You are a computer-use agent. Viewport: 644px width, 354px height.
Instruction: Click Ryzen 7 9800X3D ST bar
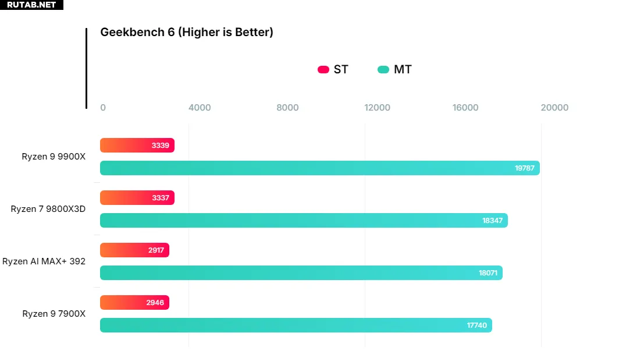(x=137, y=198)
